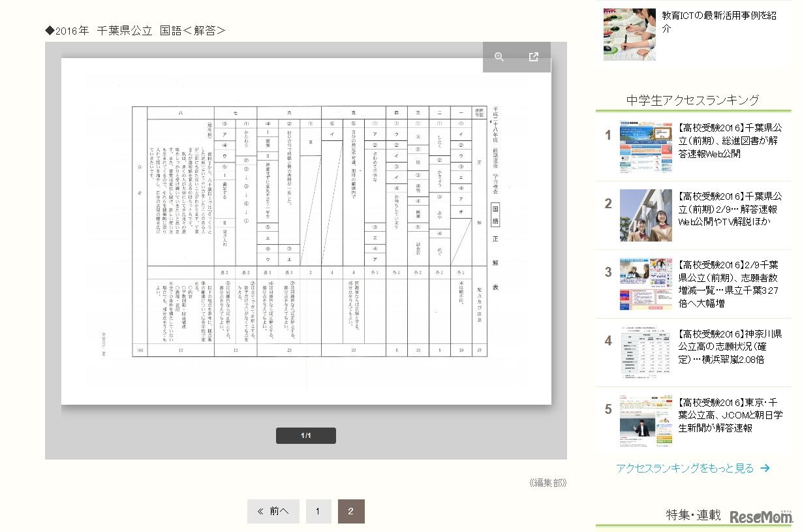Click the 《編集部》 credit text

pos(548,483)
